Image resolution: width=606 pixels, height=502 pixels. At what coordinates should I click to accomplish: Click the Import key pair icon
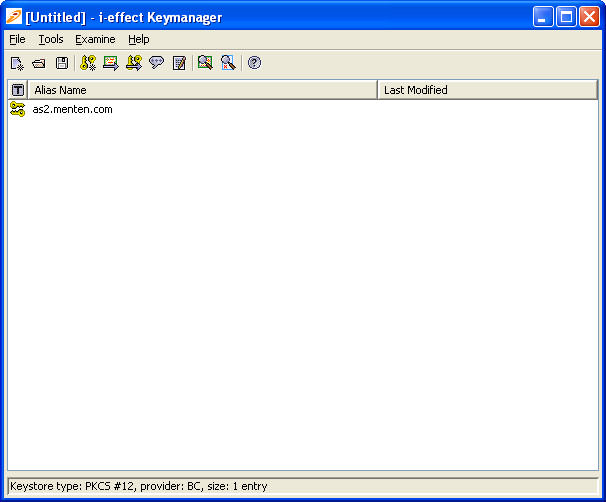click(x=133, y=63)
